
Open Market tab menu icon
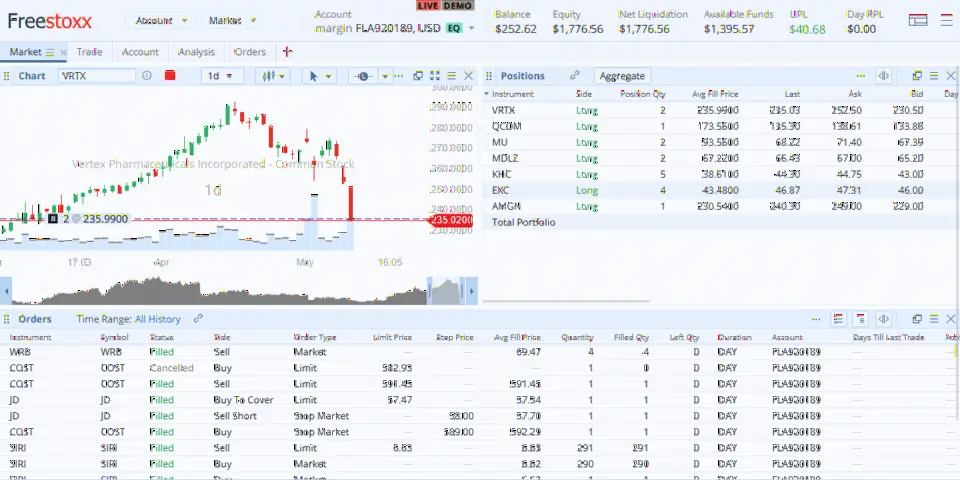point(50,53)
